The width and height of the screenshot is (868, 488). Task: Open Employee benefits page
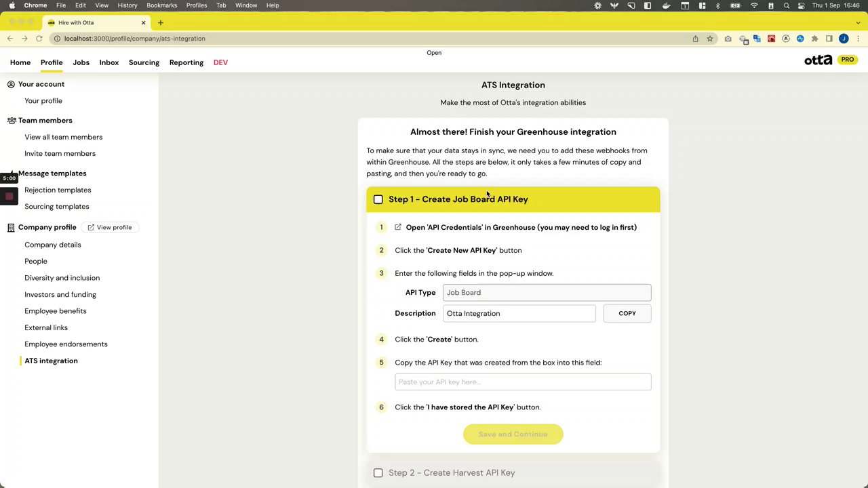pyautogui.click(x=56, y=311)
